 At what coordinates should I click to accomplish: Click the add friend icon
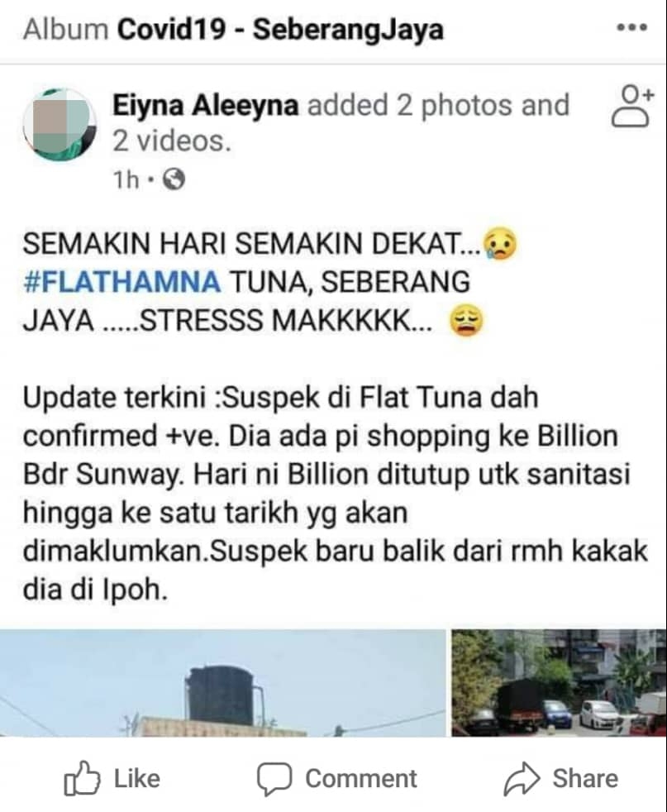[632, 106]
